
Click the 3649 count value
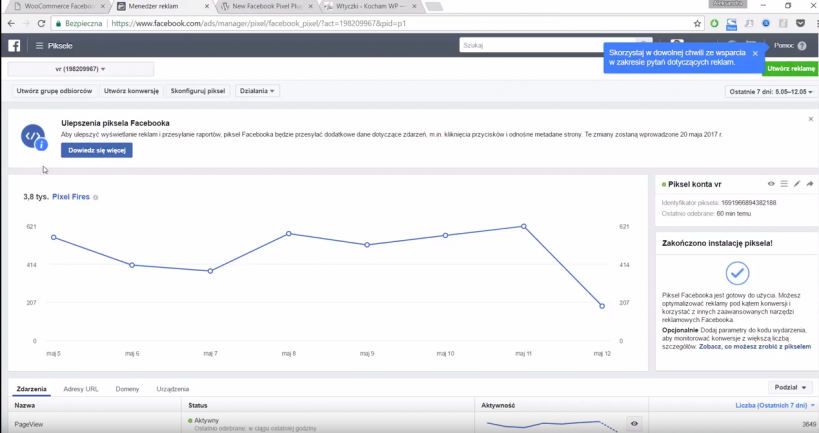809,424
